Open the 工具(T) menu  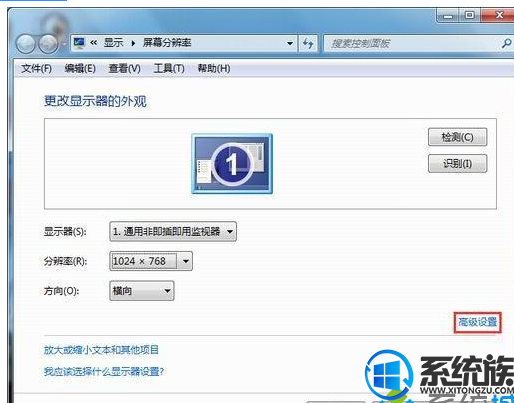[169, 69]
